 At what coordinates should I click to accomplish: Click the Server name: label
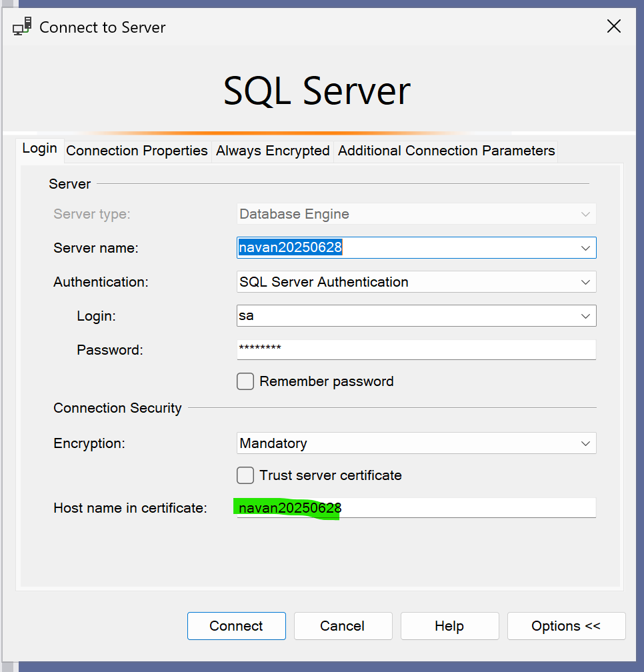(96, 248)
